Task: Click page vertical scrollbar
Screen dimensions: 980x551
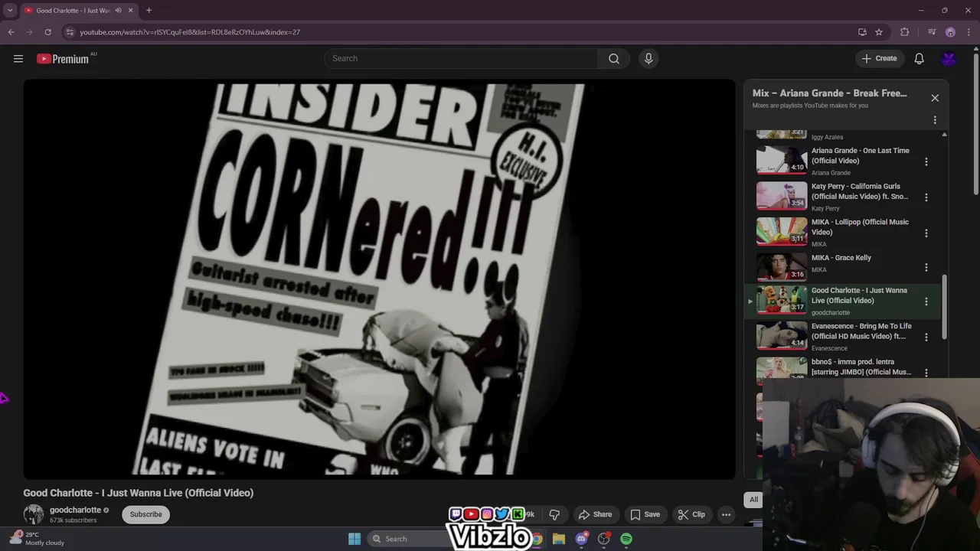Action: tap(975, 122)
